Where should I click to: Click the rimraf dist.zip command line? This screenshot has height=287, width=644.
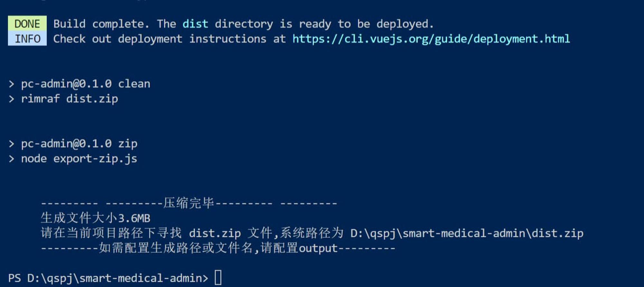coord(70,99)
